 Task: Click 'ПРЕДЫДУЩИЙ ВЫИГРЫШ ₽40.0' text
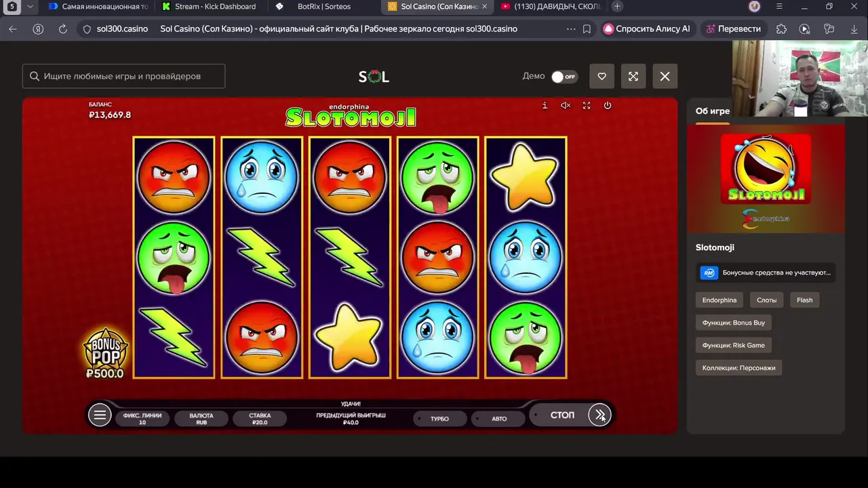point(351,419)
